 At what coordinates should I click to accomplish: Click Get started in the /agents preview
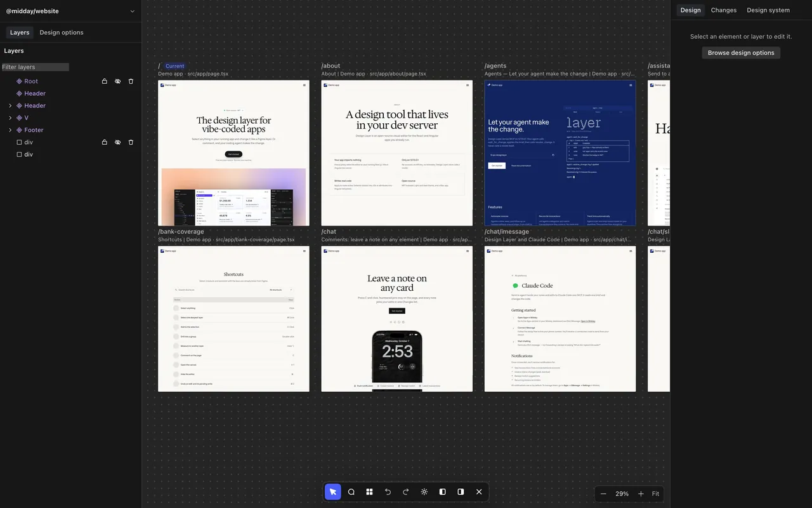click(x=497, y=166)
